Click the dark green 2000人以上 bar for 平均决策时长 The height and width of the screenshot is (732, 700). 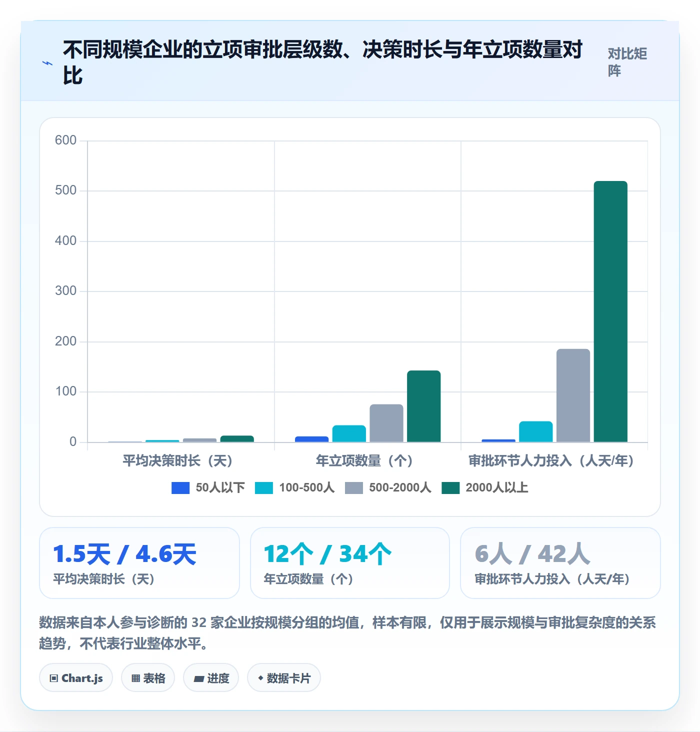237,438
